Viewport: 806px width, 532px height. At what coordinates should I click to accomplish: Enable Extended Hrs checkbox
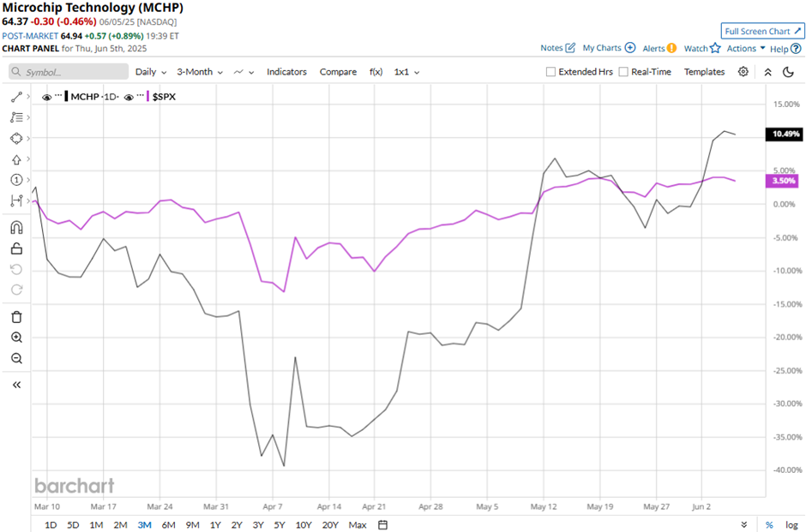tap(550, 72)
